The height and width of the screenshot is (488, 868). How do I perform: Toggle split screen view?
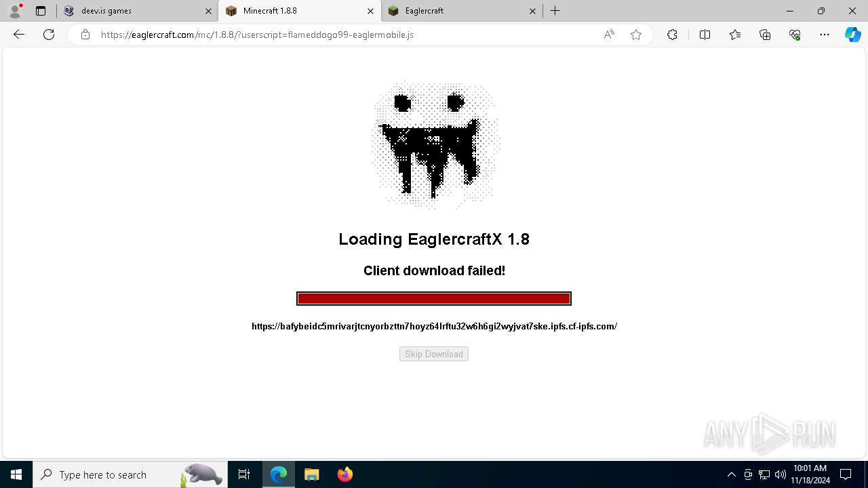click(x=705, y=35)
